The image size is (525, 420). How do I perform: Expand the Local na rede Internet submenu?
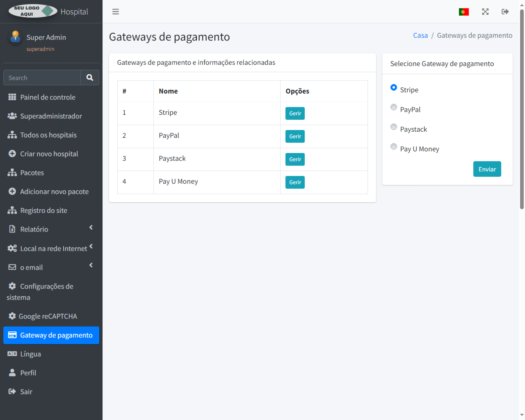(x=91, y=246)
